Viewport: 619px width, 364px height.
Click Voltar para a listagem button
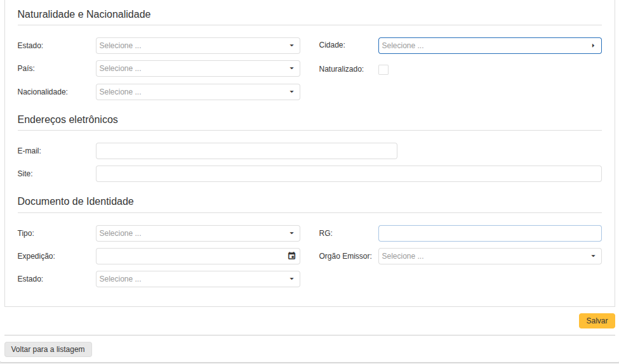coord(48,349)
